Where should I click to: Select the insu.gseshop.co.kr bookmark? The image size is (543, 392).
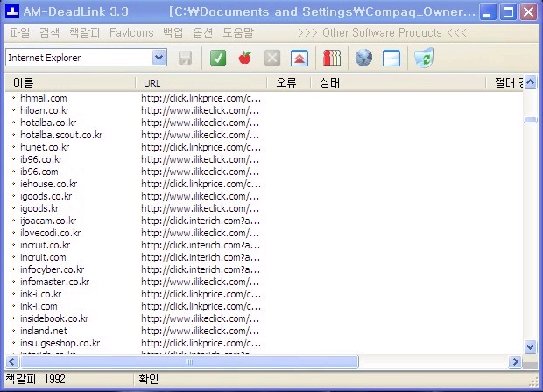(x=60, y=343)
